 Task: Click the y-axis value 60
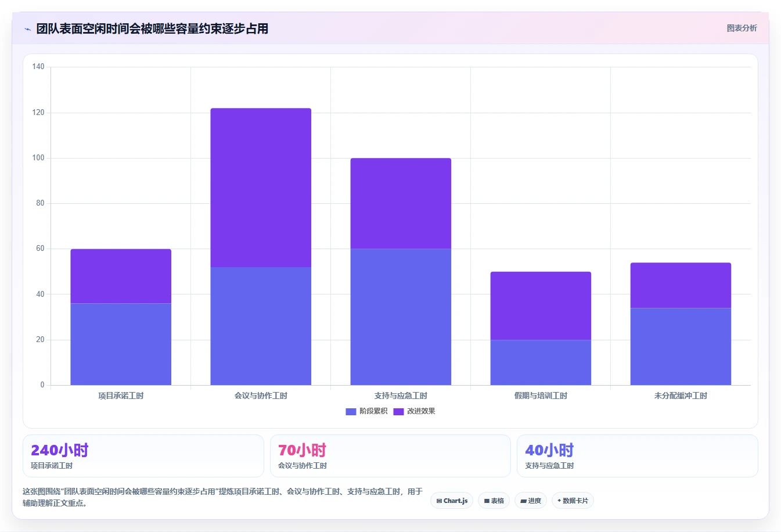point(40,249)
